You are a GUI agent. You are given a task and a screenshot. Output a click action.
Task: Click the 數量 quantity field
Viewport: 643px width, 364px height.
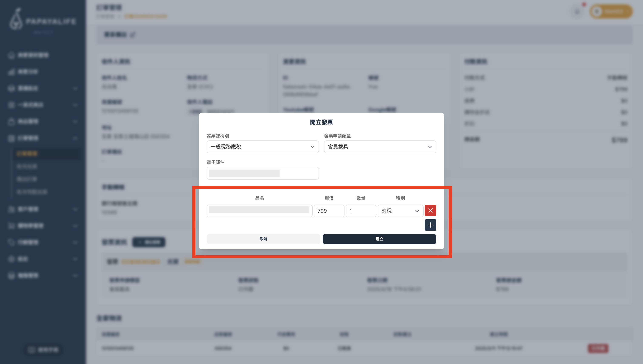click(360, 211)
